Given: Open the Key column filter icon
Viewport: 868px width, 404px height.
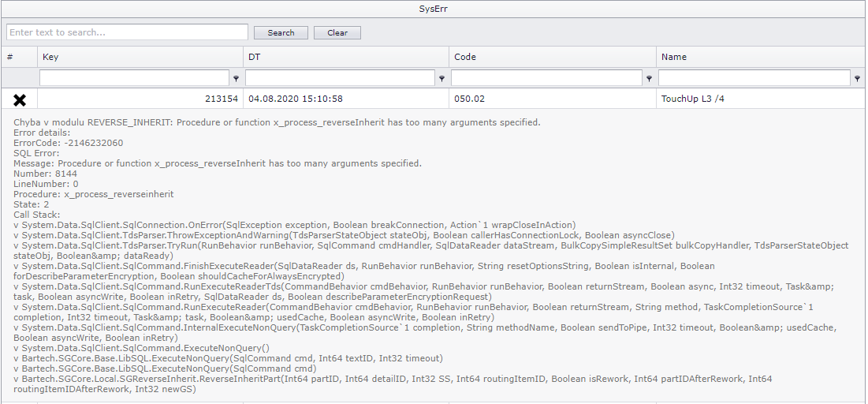Looking at the screenshot, I should pyautogui.click(x=236, y=79).
